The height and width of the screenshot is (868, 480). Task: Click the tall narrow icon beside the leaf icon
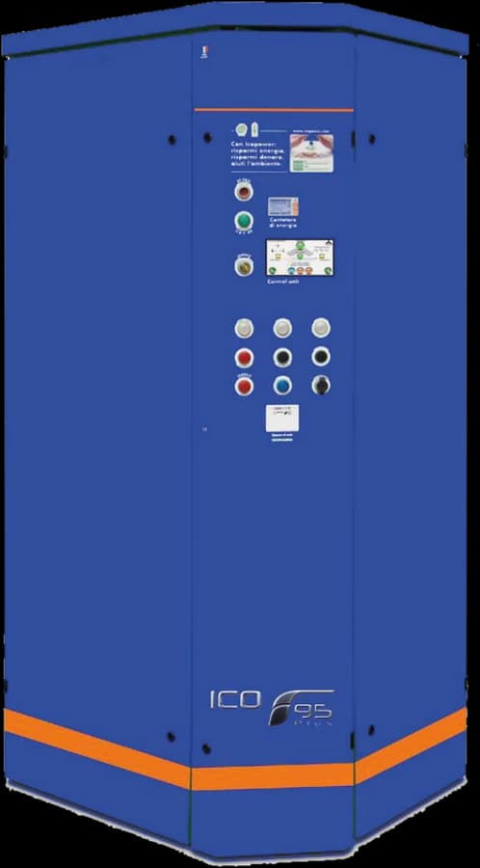click(254, 129)
